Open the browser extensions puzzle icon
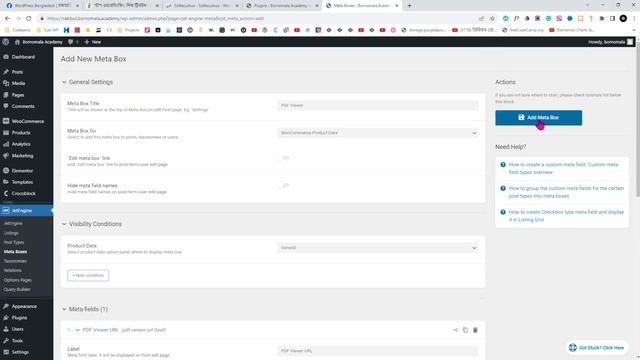The width and height of the screenshot is (640, 360). [x=602, y=18]
